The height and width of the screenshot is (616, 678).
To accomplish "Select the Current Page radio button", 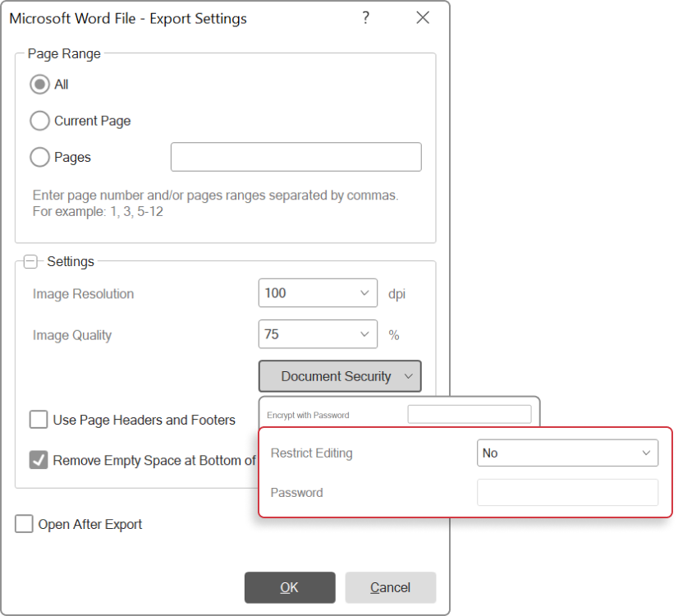I will tap(39, 121).
